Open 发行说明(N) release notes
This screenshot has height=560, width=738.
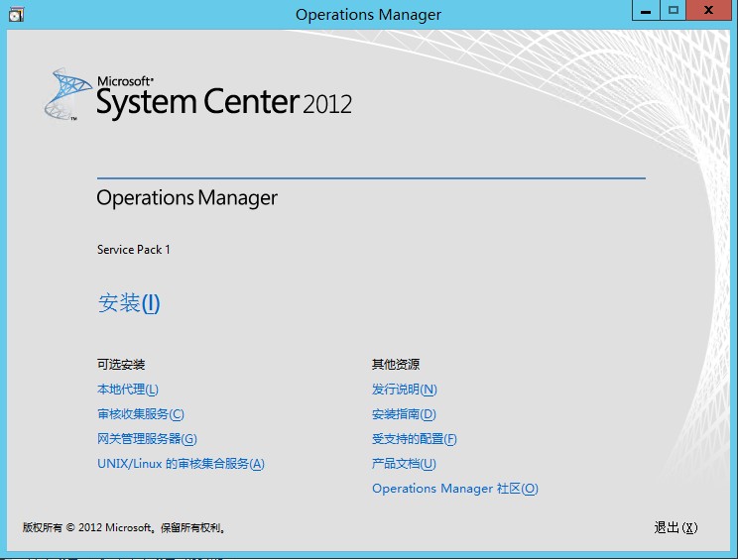405,390
